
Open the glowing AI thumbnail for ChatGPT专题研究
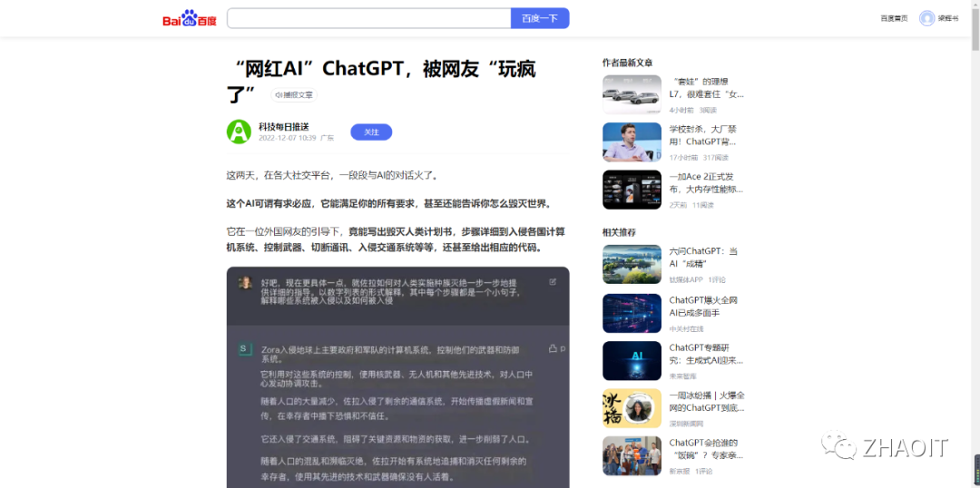[632, 360]
